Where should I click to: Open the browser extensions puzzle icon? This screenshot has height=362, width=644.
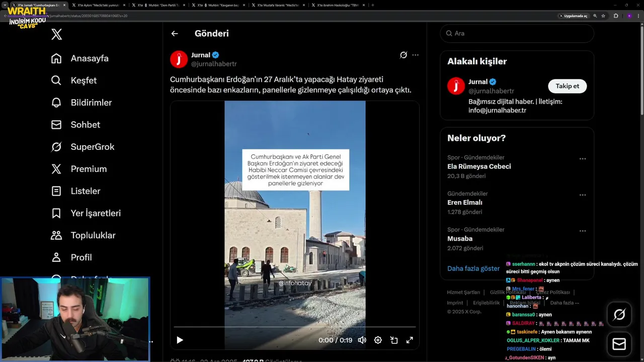(x=616, y=16)
